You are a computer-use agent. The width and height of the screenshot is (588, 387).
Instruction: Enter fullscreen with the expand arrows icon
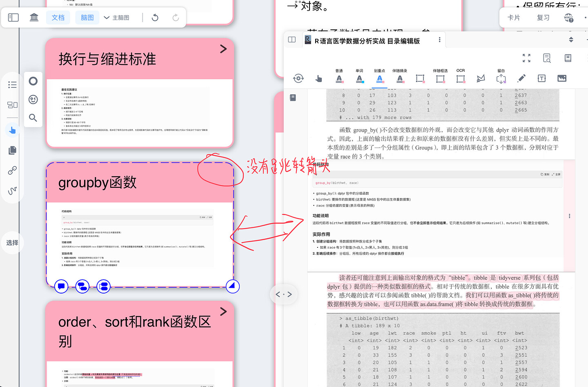(526, 58)
